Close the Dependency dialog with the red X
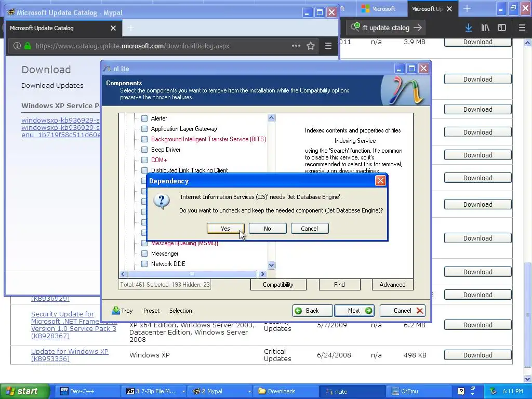The width and height of the screenshot is (532, 399). coord(380,180)
